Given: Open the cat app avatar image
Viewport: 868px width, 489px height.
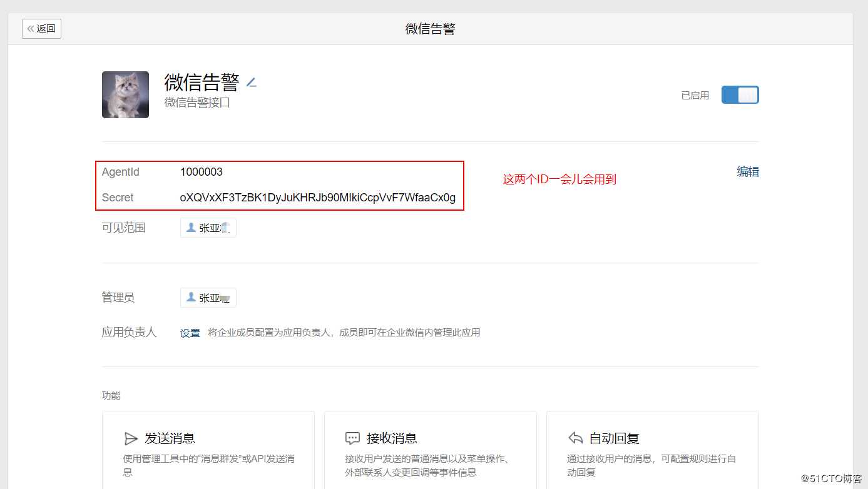Looking at the screenshot, I should tap(125, 94).
